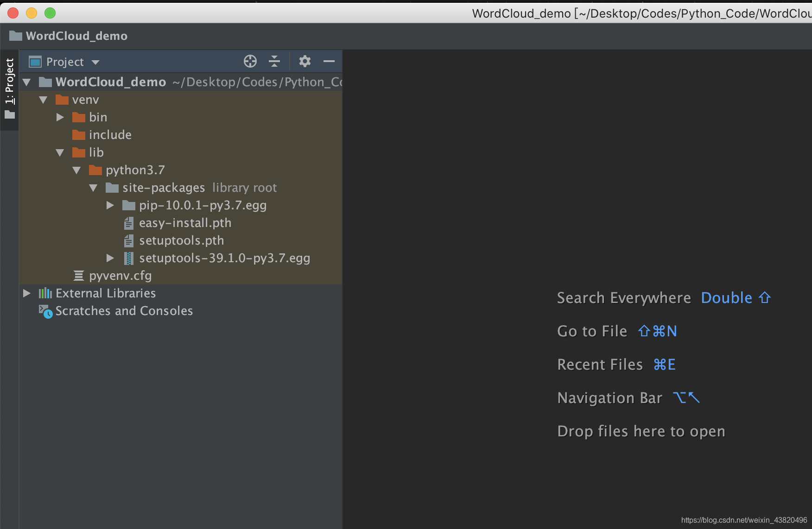Click Search Everywhere hint text

point(624,298)
